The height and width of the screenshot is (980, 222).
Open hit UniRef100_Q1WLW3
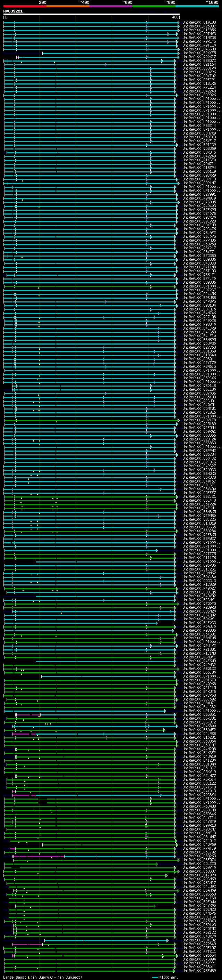pos(199,23)
